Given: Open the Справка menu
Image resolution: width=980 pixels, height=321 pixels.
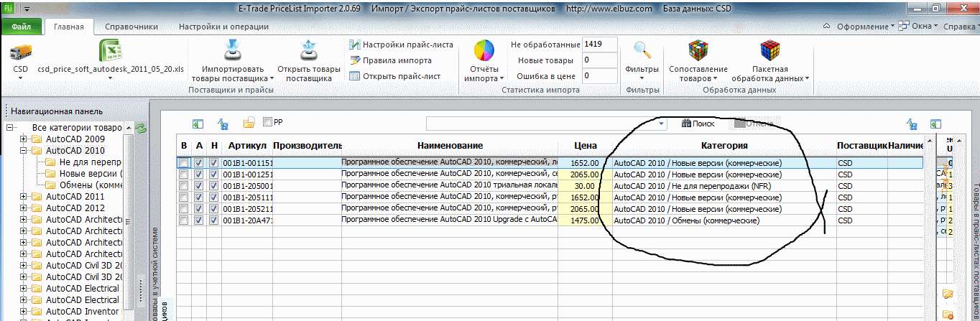Looking at the screenshot, I should (x=960, y=27).
